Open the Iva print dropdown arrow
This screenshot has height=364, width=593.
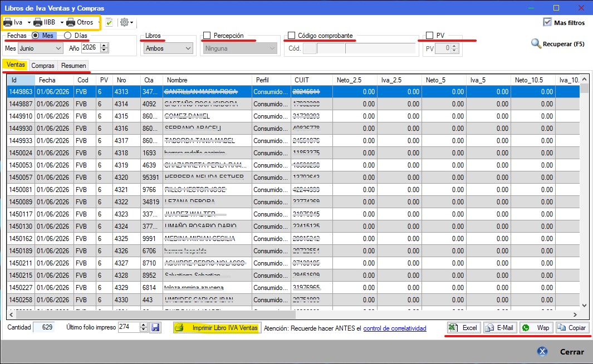(29, 23)
